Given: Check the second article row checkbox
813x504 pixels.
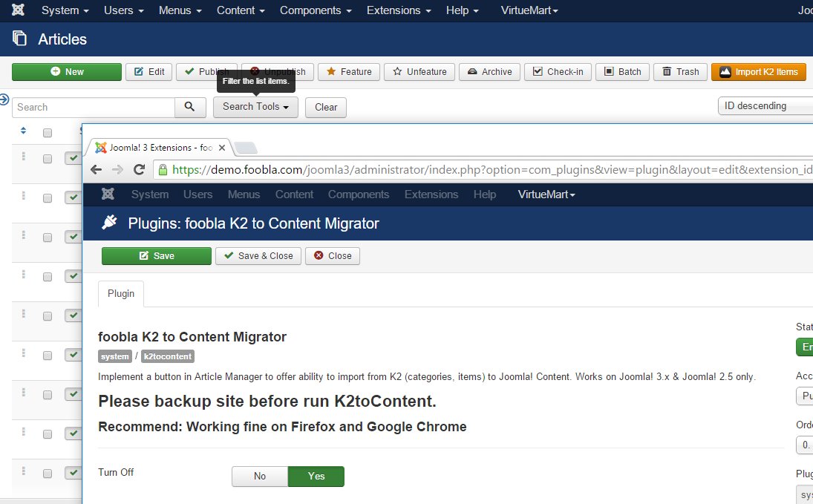Looking at the screenshot, I should pos(48,198).
